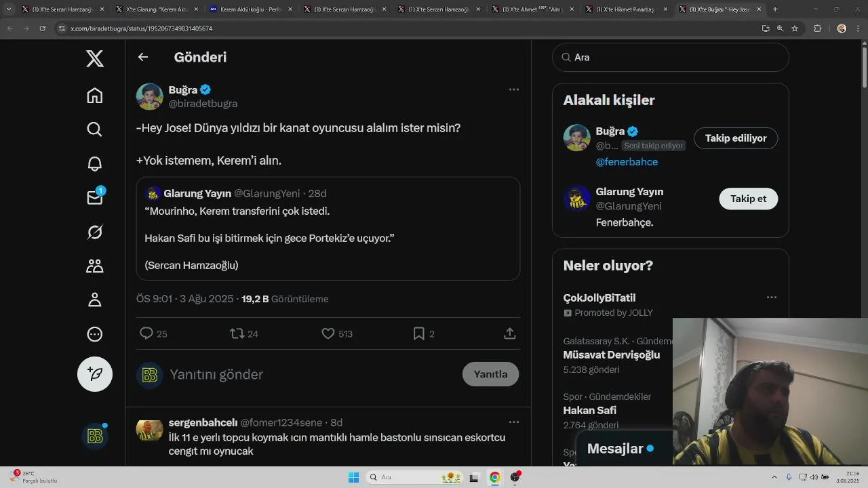Reload the page
868x488 pixels.
[x=42, y=28]
